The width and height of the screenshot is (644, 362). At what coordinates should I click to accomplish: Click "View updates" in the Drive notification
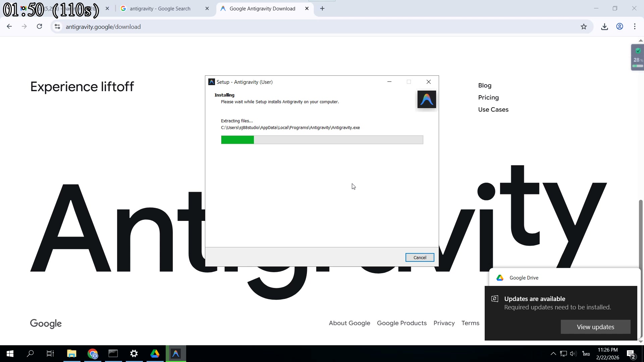595,327
